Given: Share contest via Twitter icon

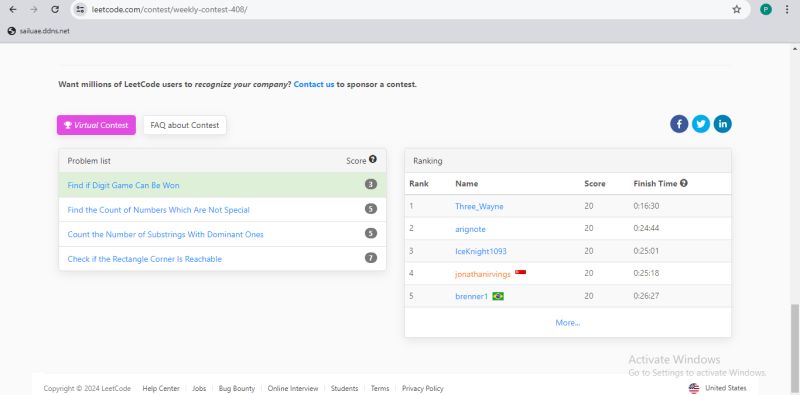Looking at the screenshot, I should [x=701, y=124].
